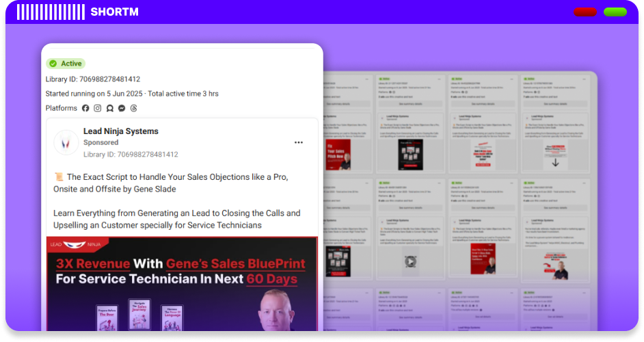Viewport: 644px width, 342px height.
Task: Click the Lead Ninja logo on the ad banner
Action: click(x=76, y=244)
